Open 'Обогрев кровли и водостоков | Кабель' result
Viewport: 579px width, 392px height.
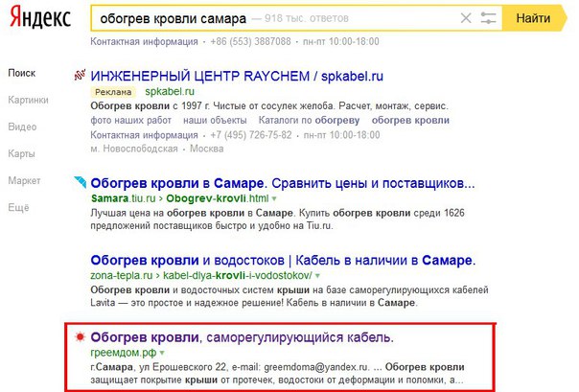click(283, 261)
